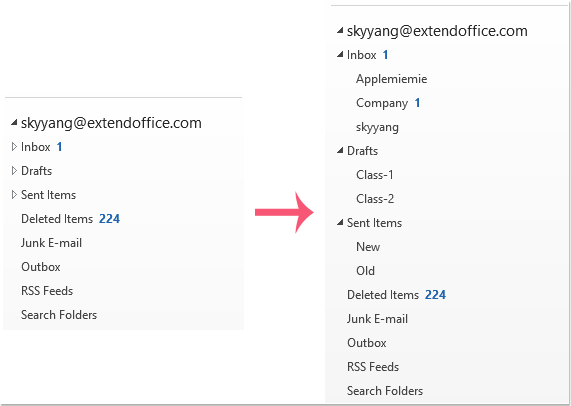This screenshot has height=406, width=571.
Task: Select Outbox in the left pane
Action: (x=41, y=267)
